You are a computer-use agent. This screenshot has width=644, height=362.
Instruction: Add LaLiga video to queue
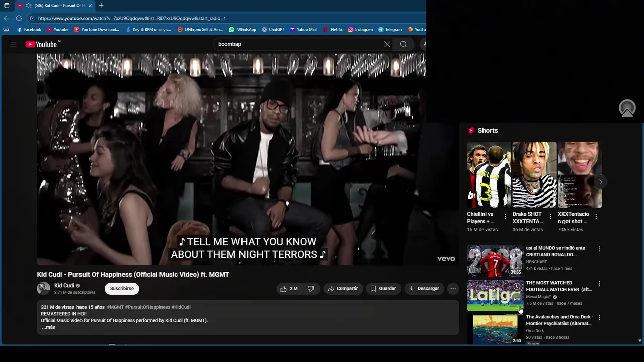[x=517, y=298]
